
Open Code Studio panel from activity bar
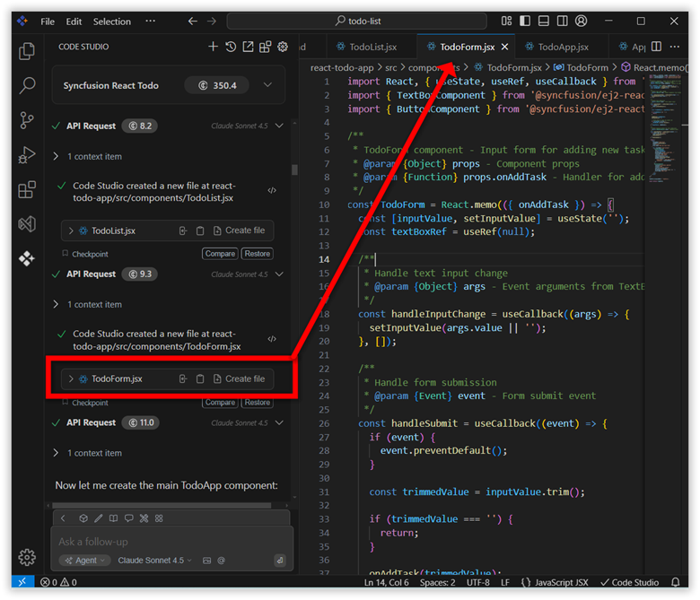click(27, 258)
